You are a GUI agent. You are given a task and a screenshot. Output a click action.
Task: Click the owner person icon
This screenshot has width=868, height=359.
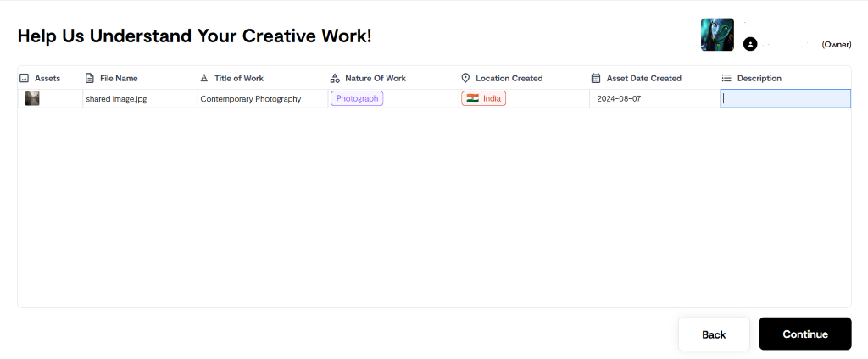(750, 44)
